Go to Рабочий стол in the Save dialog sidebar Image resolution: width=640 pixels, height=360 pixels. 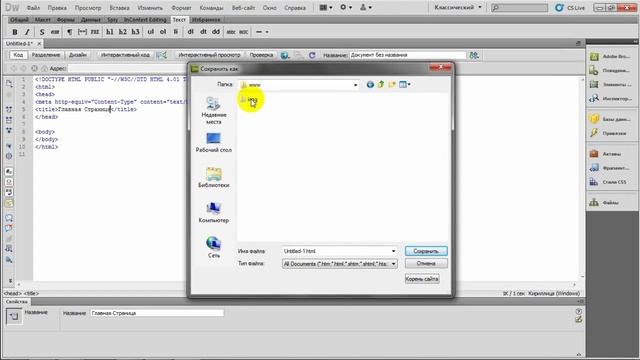pyautogui.click(x=213, y=142)
